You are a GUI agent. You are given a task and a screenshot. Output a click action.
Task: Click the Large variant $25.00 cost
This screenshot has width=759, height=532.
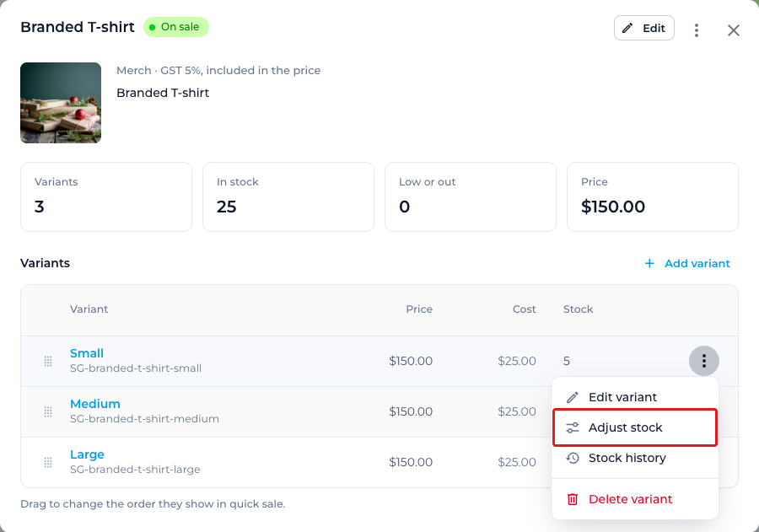pos(516,462)
